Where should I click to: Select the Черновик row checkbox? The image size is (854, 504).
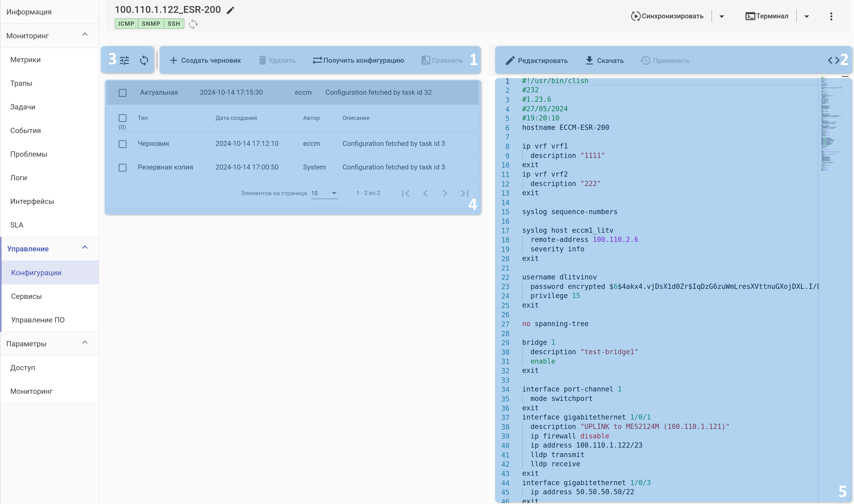pyautogui.click(x=123, y=144)
